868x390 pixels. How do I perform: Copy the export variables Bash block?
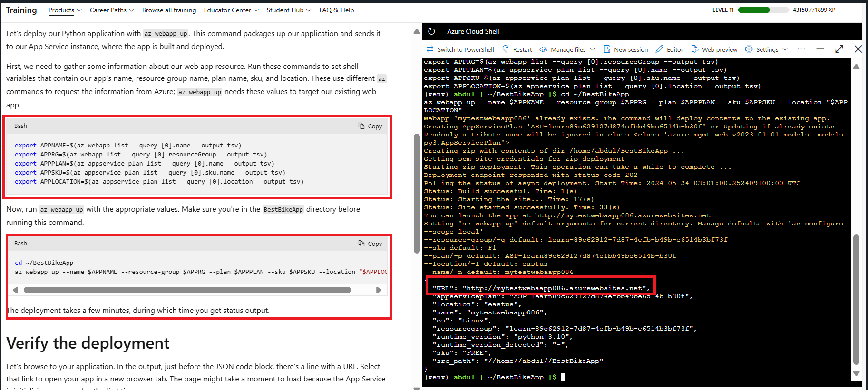tap(370, 126)
